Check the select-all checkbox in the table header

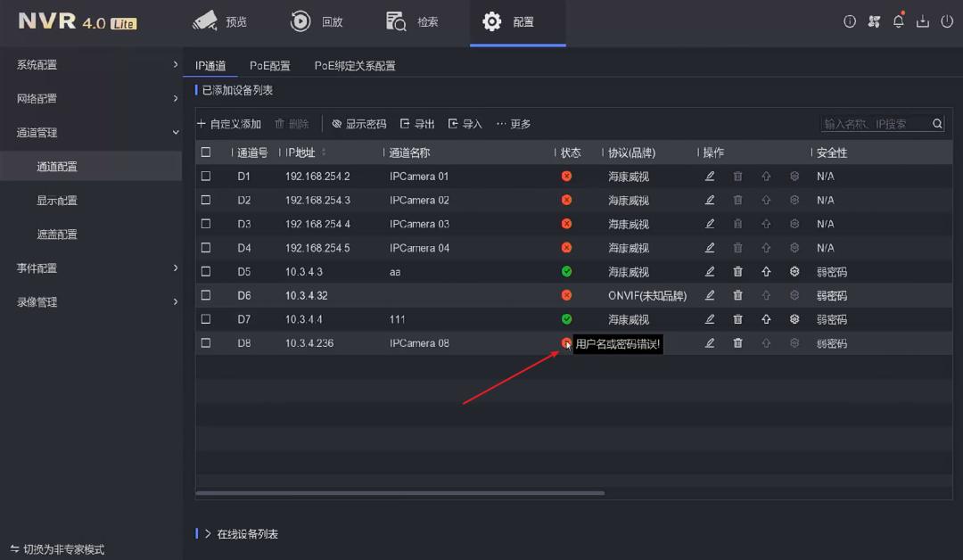tap(206, 152)
